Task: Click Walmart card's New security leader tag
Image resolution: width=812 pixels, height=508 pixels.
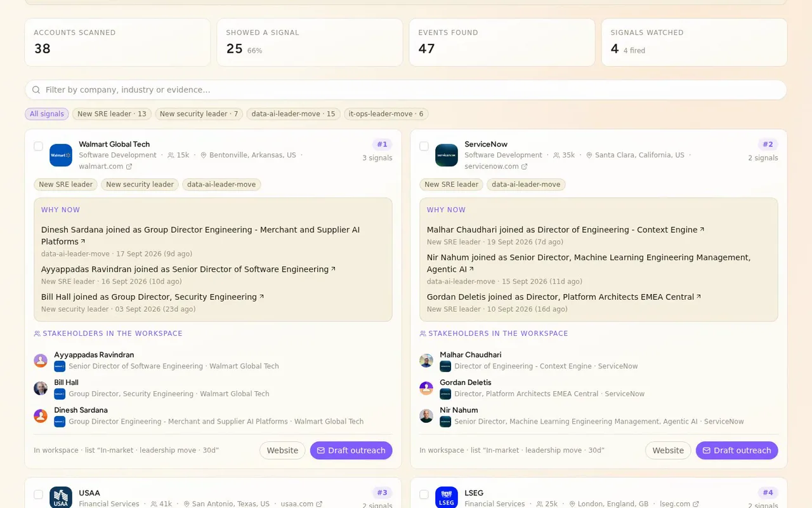Action: click(x=140, y=185)
